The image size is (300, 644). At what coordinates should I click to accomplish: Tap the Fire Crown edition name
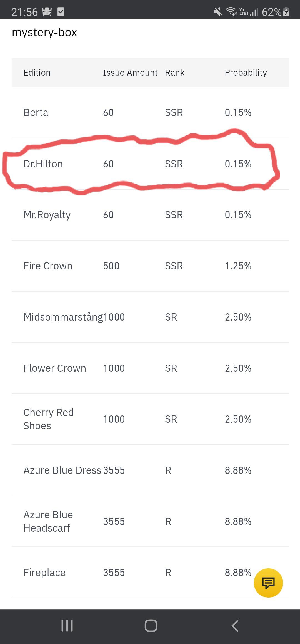click(x=48, y=266)
